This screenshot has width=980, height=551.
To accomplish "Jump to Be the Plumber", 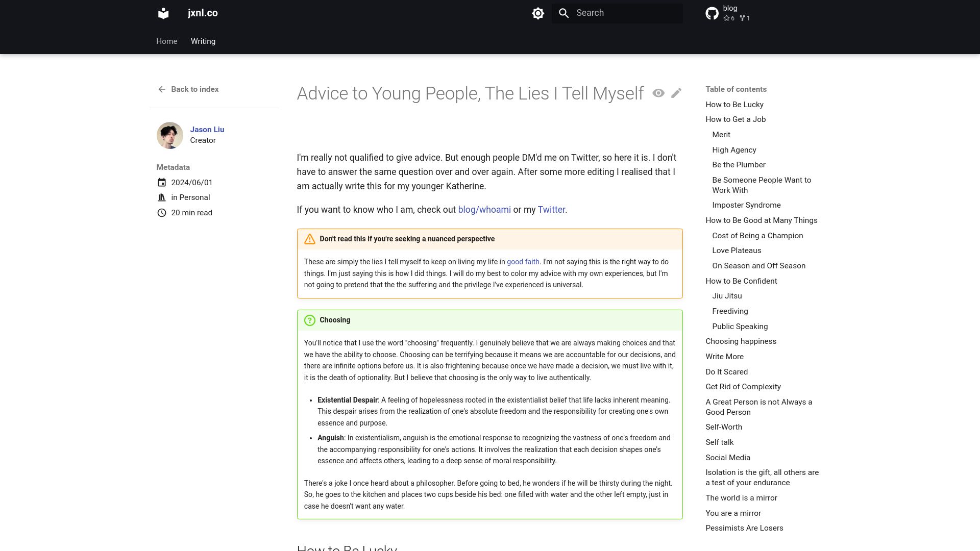I will point(739,165).
